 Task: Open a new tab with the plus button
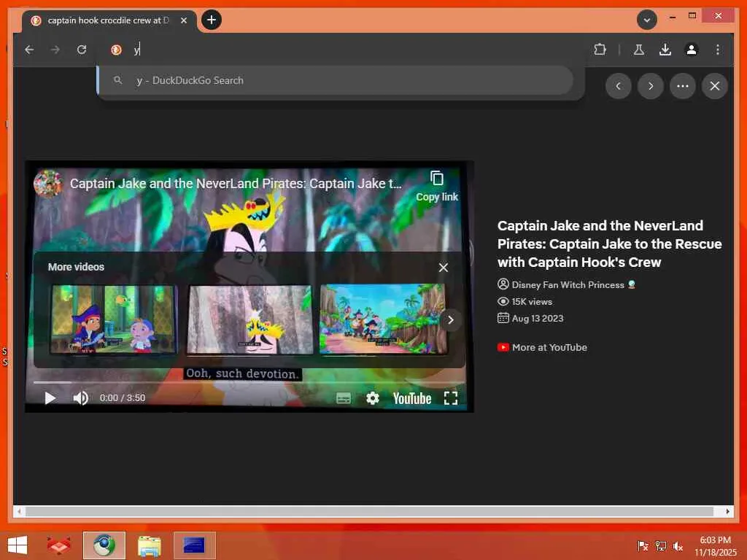coord(212,20)
